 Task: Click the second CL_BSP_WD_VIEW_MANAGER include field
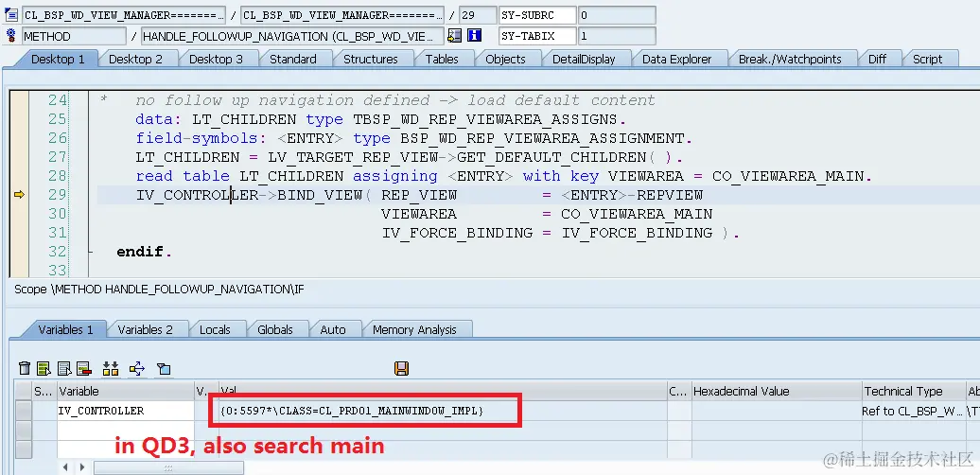(342, 15)
